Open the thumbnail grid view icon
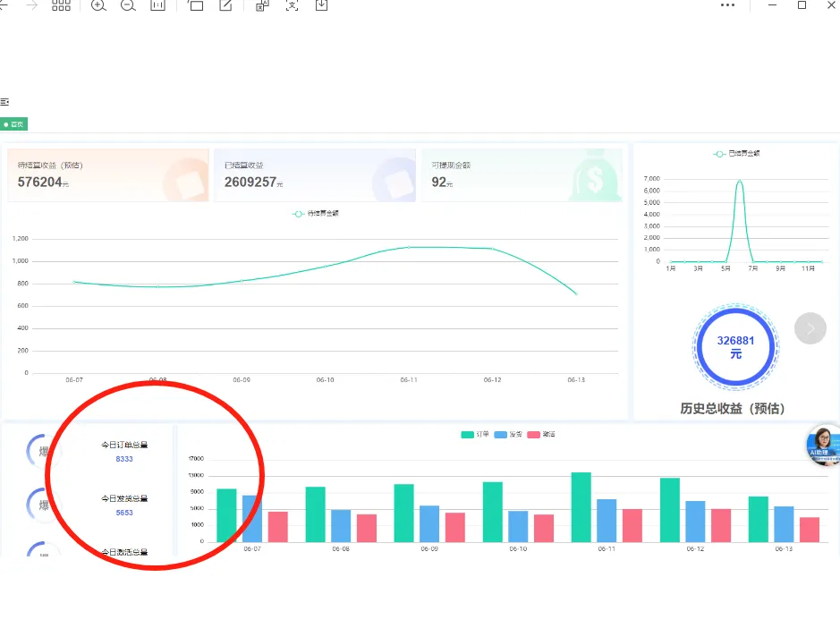The width and height of the screenshot is (840, 620). [61, 5]
